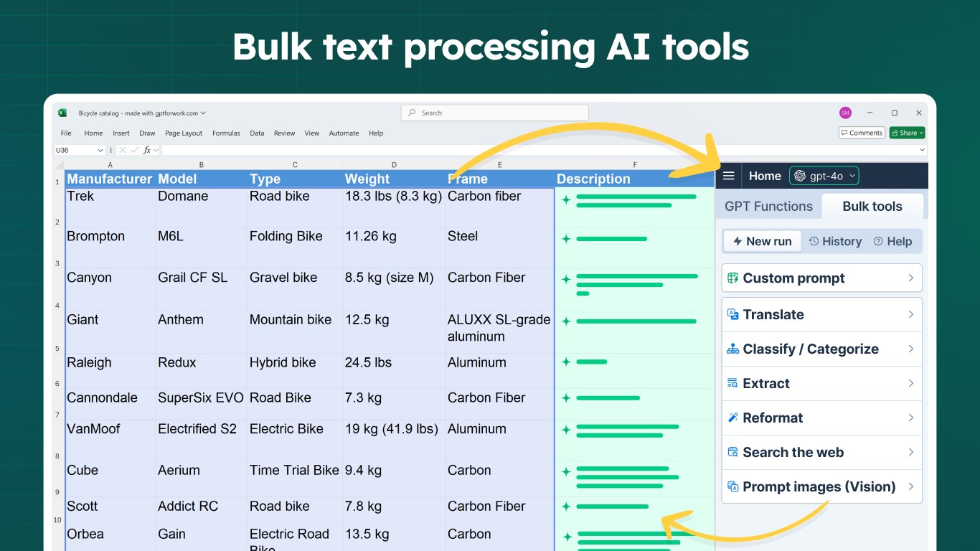The height and width of the screenshot is (551, 980).
Task: Open the workbook title dropdown
Action: click(203, 113)
